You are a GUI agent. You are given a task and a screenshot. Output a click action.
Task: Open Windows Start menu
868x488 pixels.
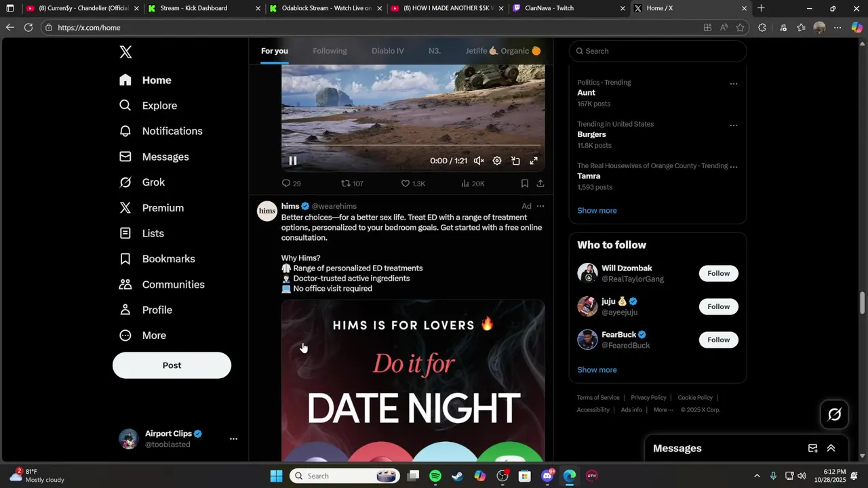(276, 476)
